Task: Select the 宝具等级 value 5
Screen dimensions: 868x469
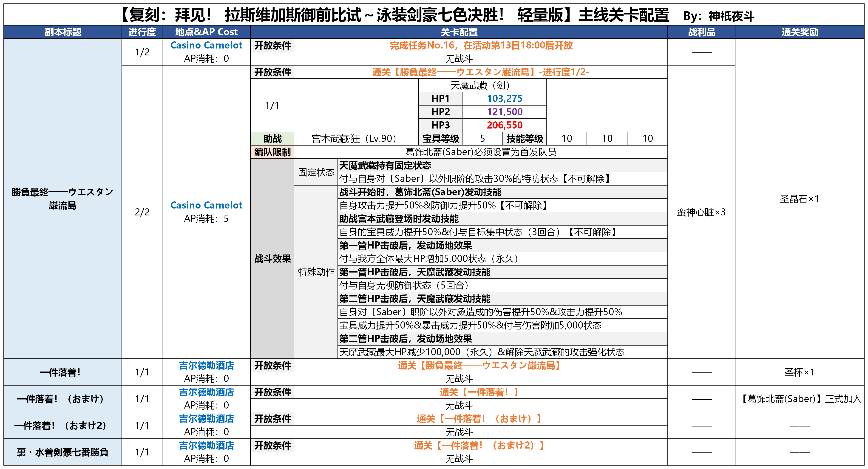Action: tap(482, 139)
